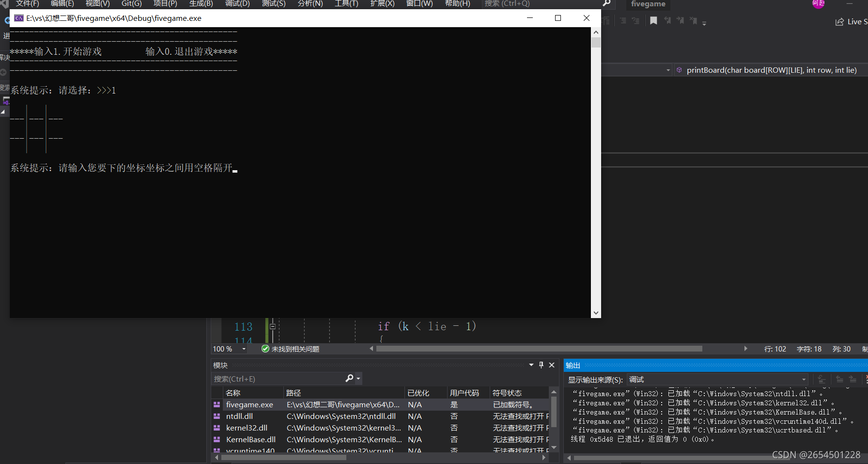Screen dimensions: 868x464
Task: Click output pane previous message icon
Action: click(839, 379)
